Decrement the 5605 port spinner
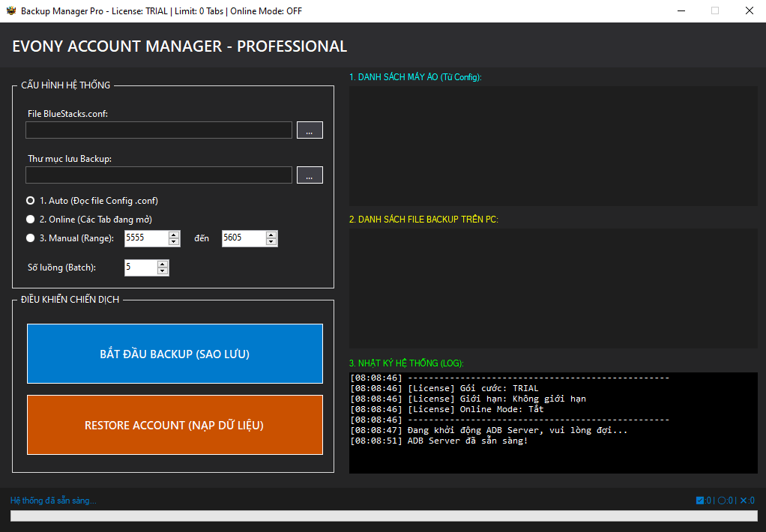The image size is (766, 532). click(x=270, y=242)
